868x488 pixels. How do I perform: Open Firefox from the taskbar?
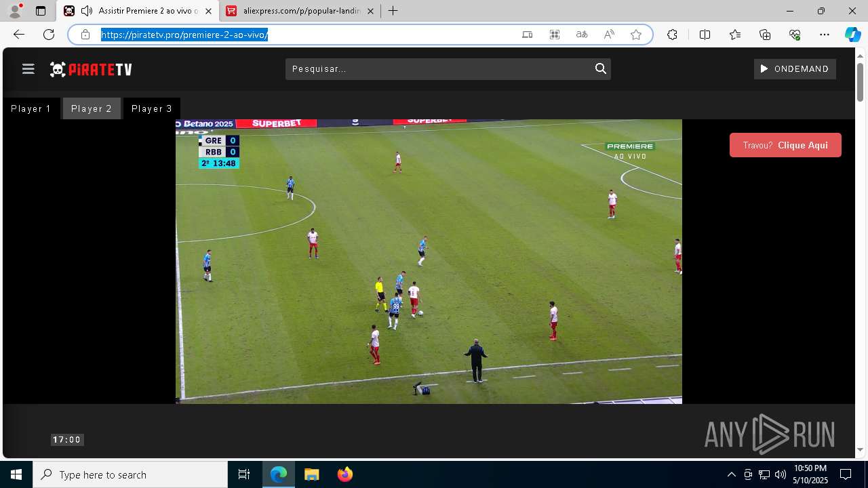(x=344, y=474)
